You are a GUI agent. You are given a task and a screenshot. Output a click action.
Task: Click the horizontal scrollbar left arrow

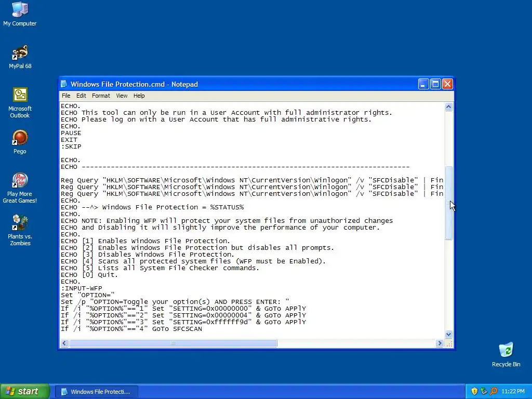[64, 343]
